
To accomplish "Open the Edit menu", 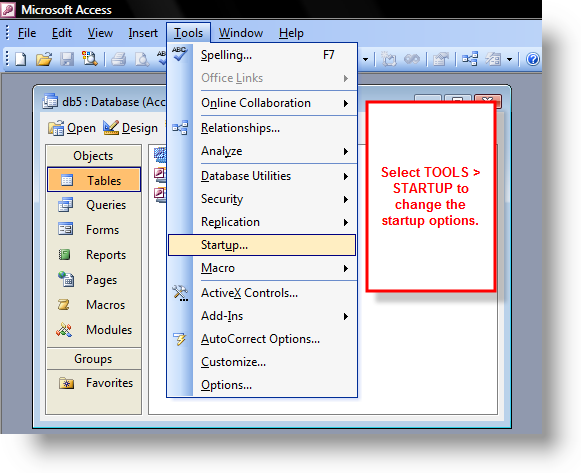I will pos(62,33).
